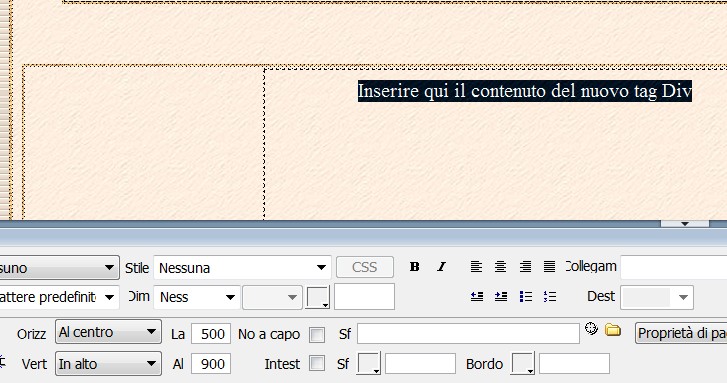This screenshot has width=727, height=383.
Task: Toggle bold formatting
Action: click(x=415, y=267)
